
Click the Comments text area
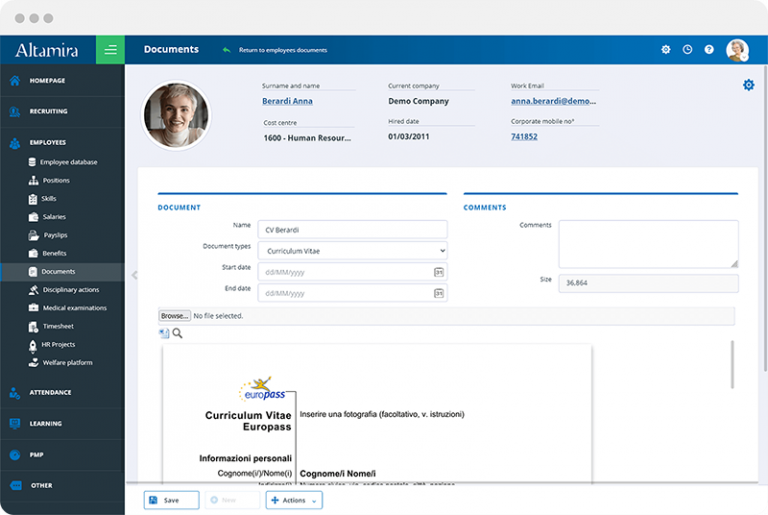click(648, 244)
